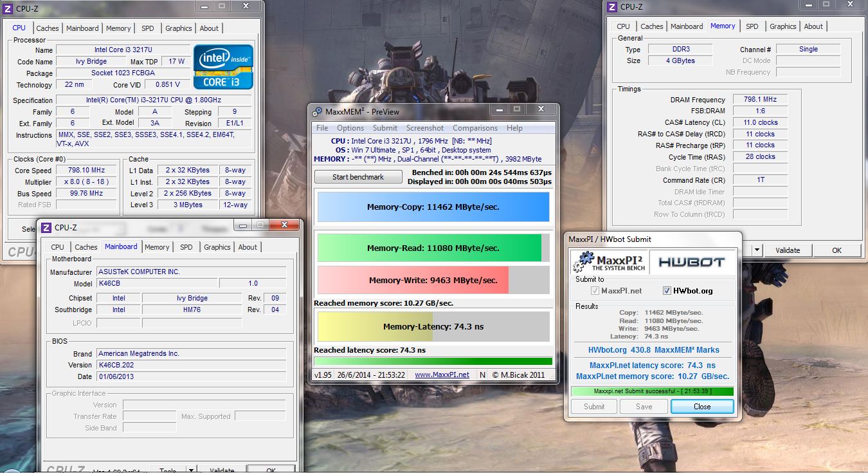The height and width of the screenshot is (473, 868).
Task: Toggle the HWbot.org submit checkbox
Action: pos(667,291)
